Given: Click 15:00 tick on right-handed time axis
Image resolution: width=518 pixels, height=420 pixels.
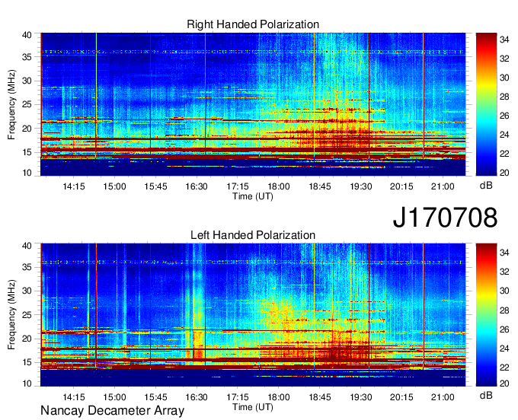Looking at the screenshot, I should point(114,186).
